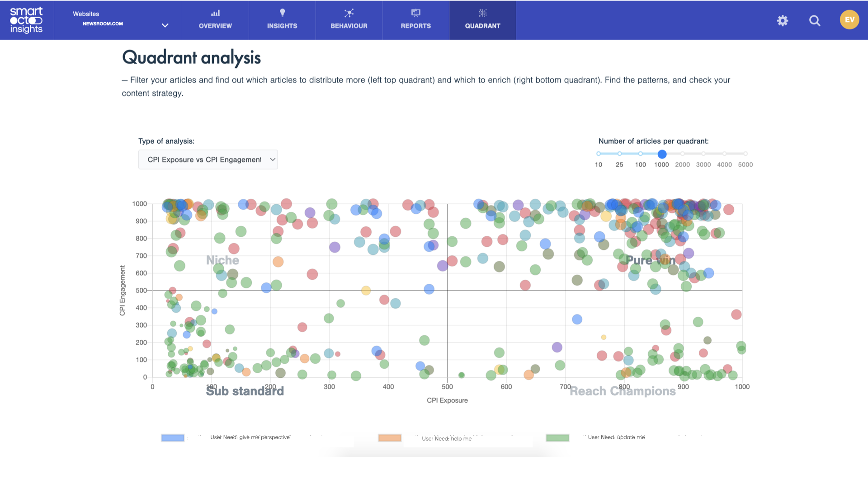Screen dimensions: 868x488
Task: Click the search magnifier icon
Action: 815,20
